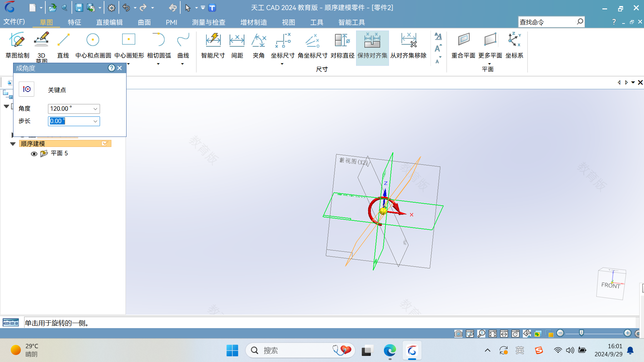Image resolution: width=644 pixels, height=362 pixels.
Task: Choose 中心和点画圆 circle tool
Action: tap(93, 46)
